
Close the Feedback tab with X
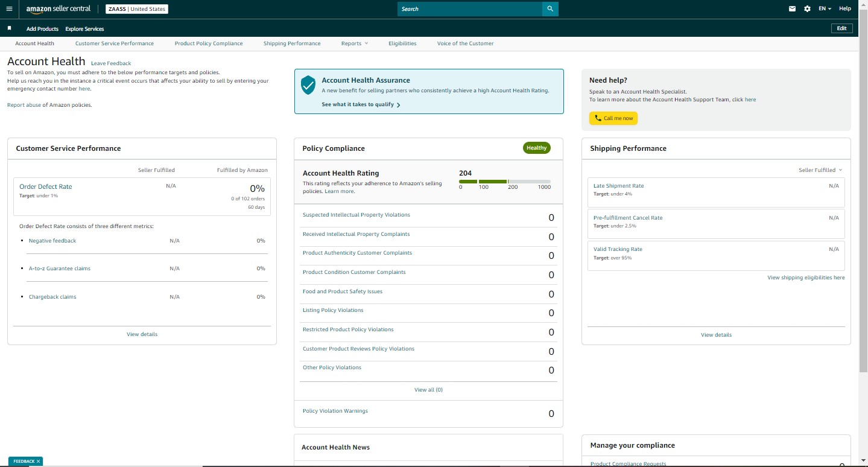pyautogui.click(x=38, y=462)
